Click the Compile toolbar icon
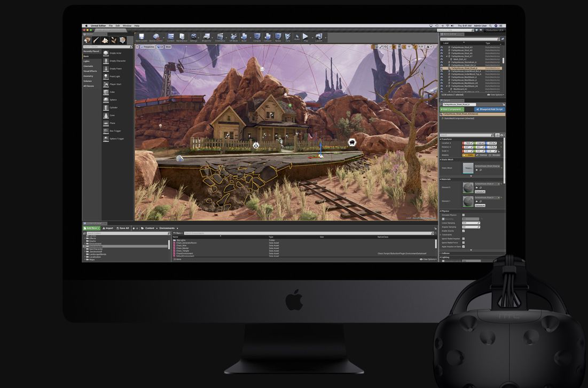The width and height of the screenshot is (588, 388). click(x=257, y=37)
